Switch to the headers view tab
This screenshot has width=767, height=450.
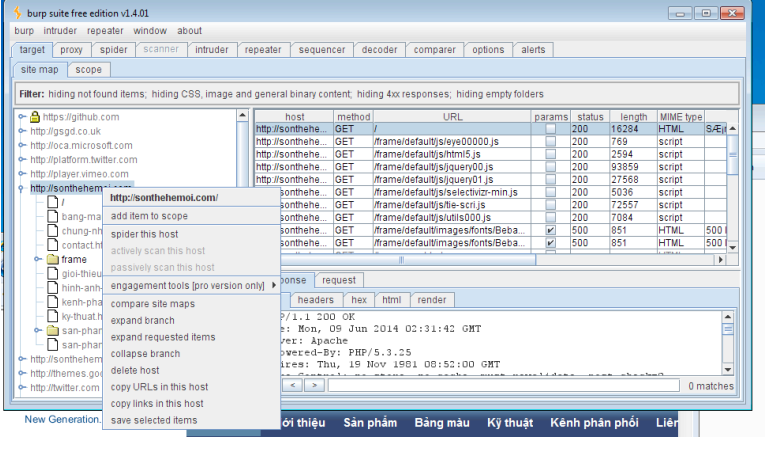point(316,300)
